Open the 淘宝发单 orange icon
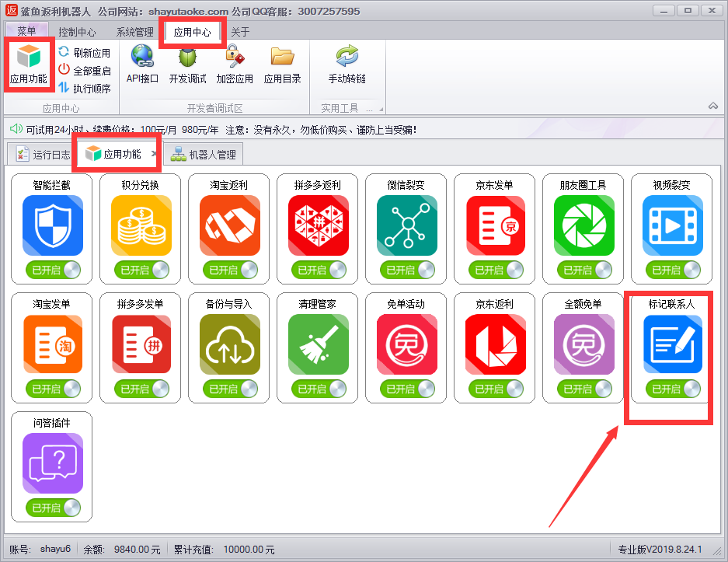This screenshot has height=562, width=728. tap(53, 344)
